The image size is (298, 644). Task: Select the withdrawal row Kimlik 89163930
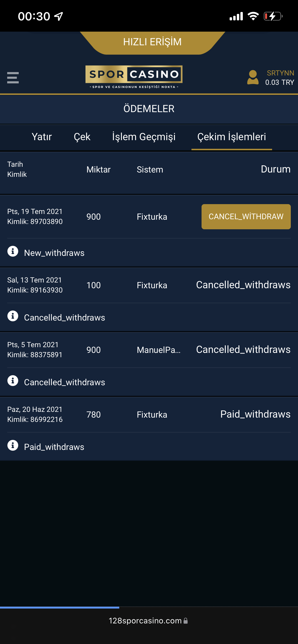149,285
